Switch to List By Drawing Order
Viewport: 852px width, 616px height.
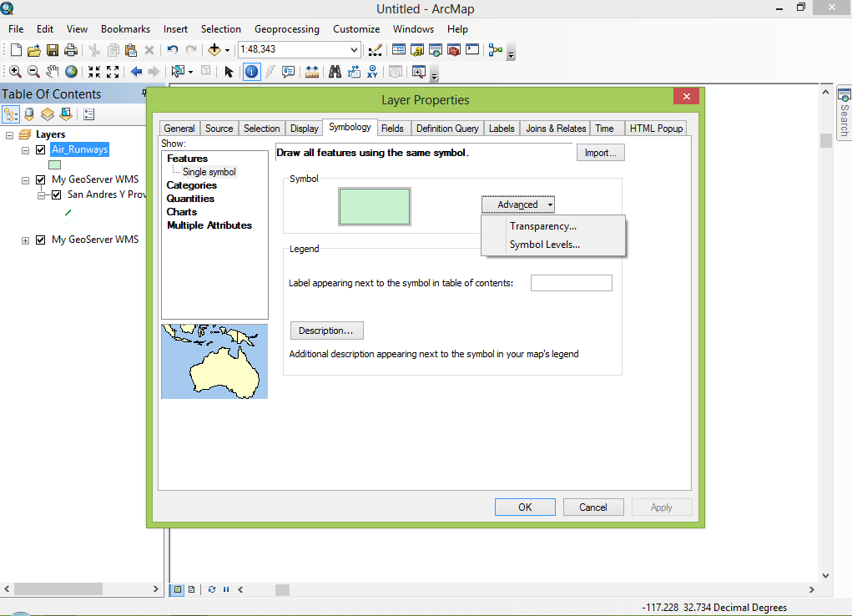11,114
